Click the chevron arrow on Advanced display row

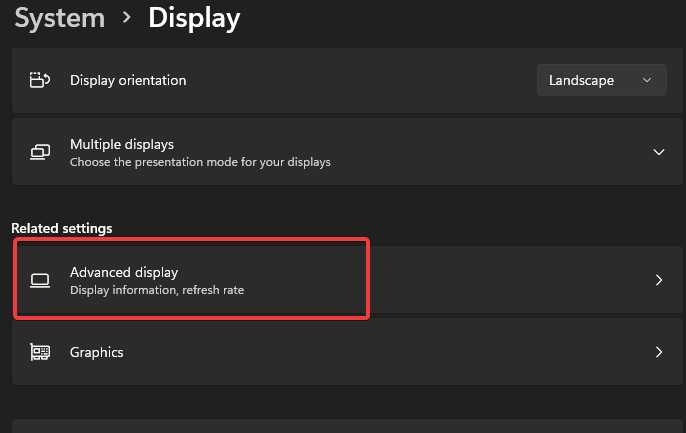pos(658,280)
